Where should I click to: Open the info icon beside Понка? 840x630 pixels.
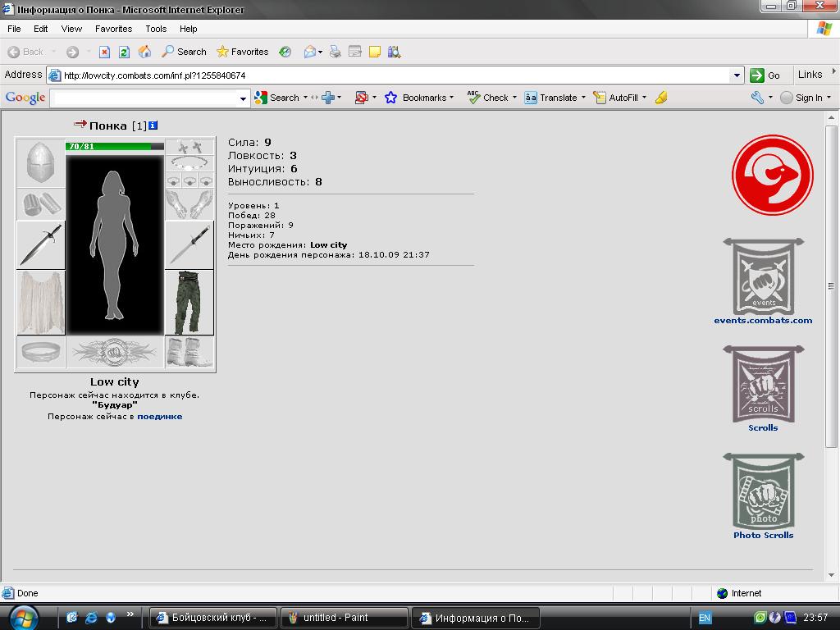click(153, 126)
